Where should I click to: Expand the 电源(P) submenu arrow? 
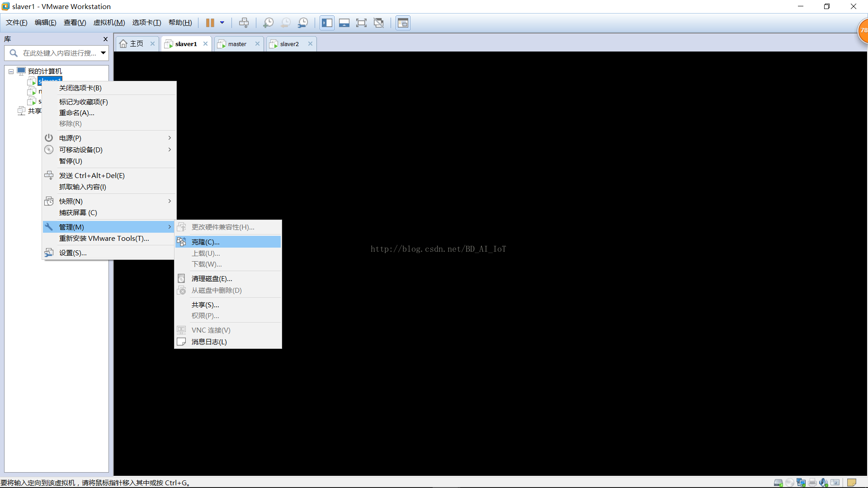[170, 138]
